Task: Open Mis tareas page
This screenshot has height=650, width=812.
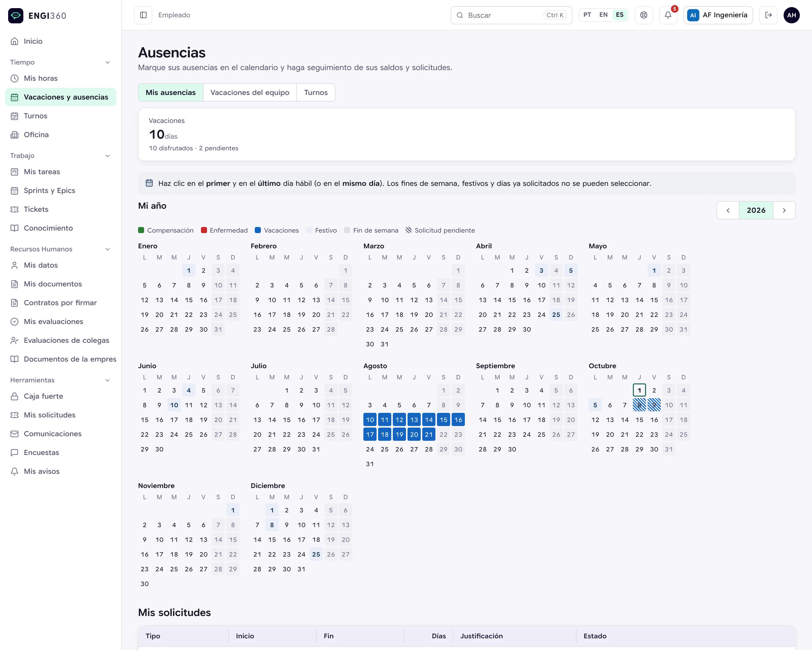Action: coord(61,172)
